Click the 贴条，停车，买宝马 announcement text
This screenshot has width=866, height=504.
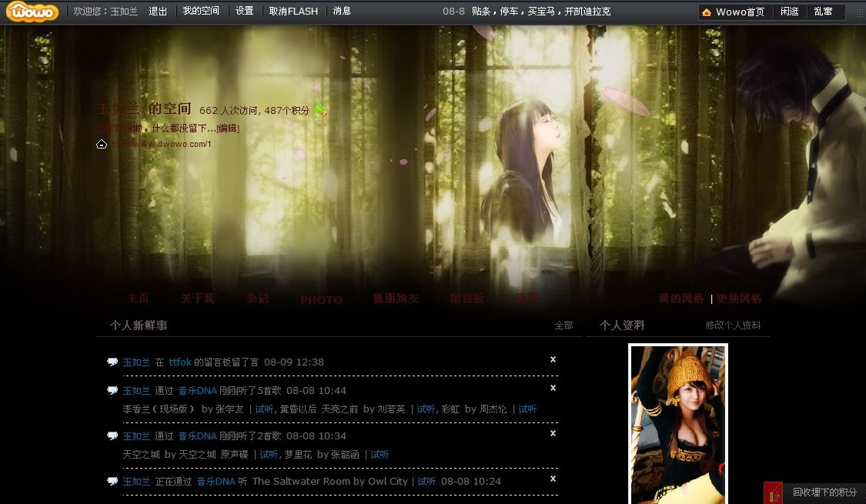coord(541,11)
